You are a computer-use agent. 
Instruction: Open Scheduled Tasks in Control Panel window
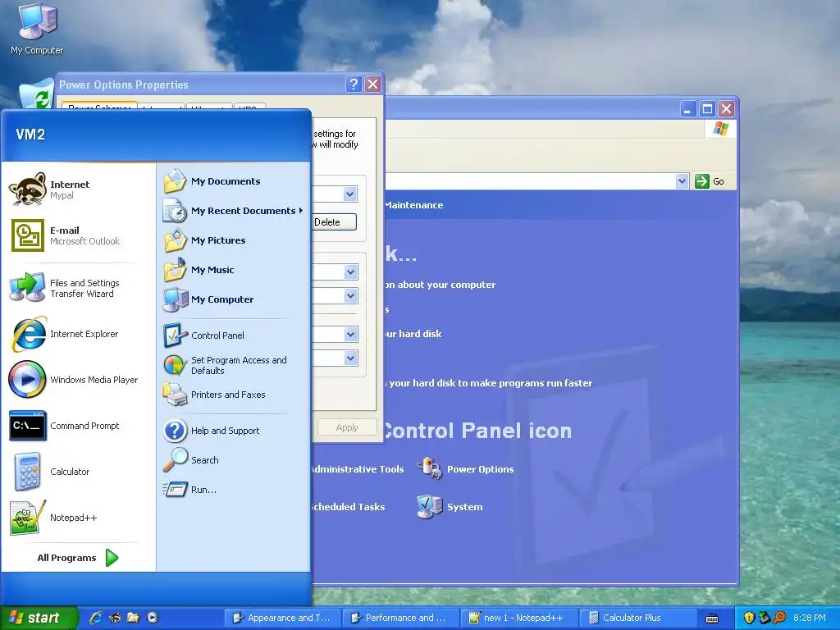click(348, 507)
